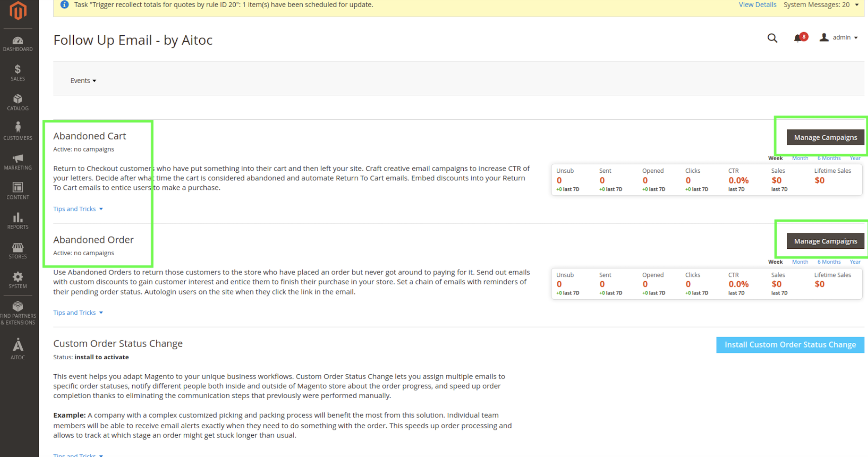Click the Custom Order Status Change heading
This screenshot has height=457, width=868.
tap(118, 343)
